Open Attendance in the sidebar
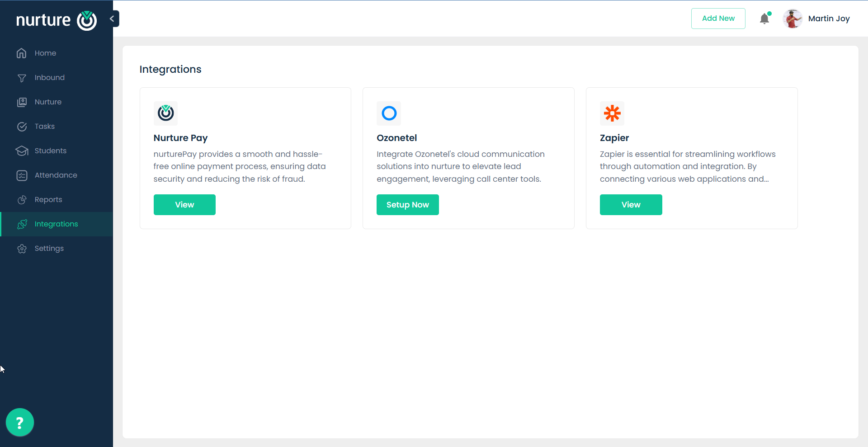The width and height of the screenshot is (868, 447). pyautogui.click(x=57, y=175)
